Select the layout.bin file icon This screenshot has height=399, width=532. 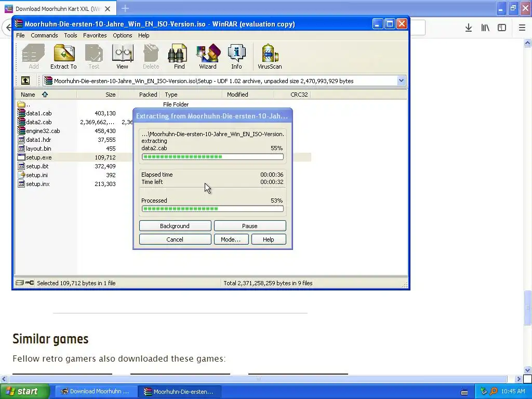coord(21,148)
